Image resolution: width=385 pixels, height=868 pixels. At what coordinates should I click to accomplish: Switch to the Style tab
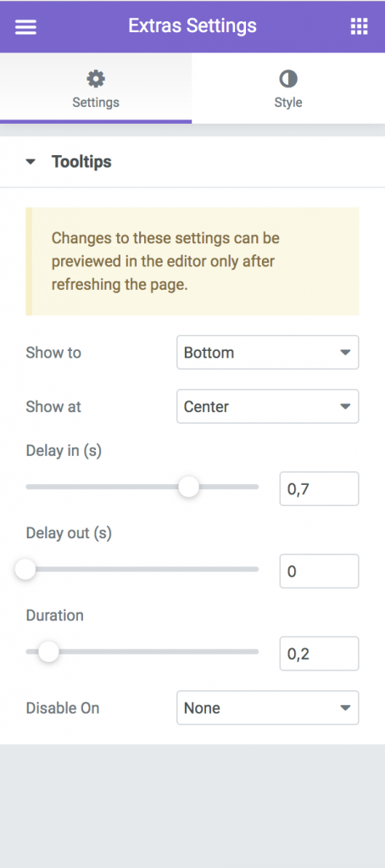288,88
